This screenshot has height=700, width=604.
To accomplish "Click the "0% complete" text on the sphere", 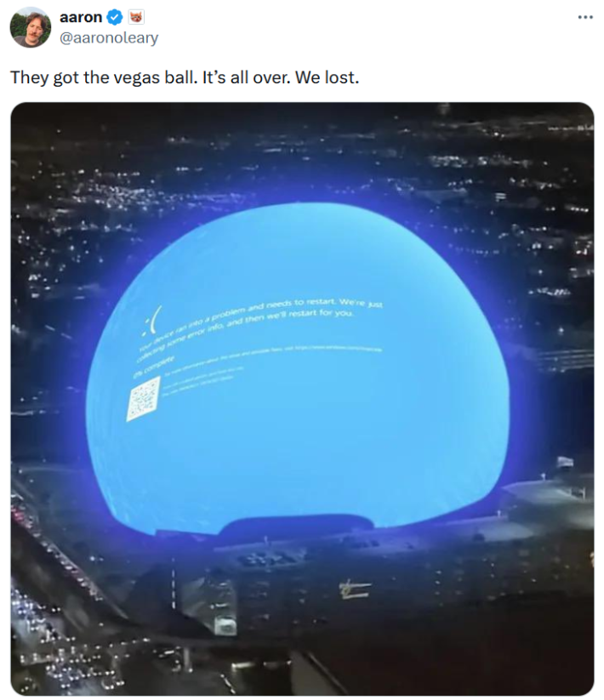I will [x=152, y=367].
